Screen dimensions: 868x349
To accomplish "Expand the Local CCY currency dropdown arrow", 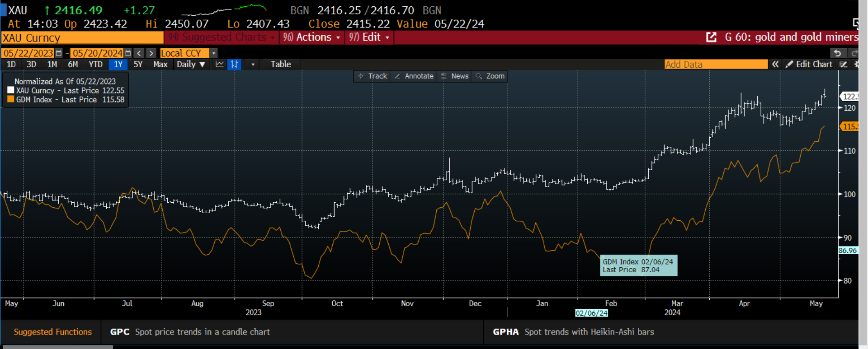I will coord(214,53).
